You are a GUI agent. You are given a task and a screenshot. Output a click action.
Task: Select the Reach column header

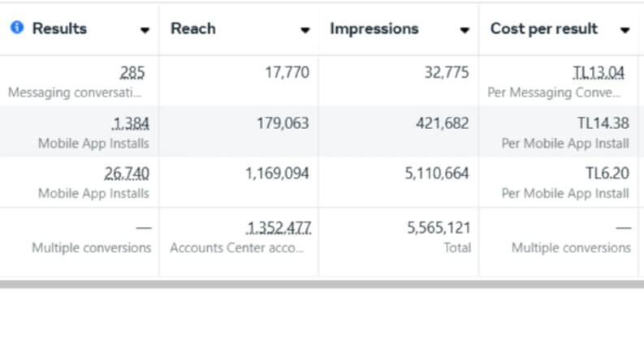[193, 28]
